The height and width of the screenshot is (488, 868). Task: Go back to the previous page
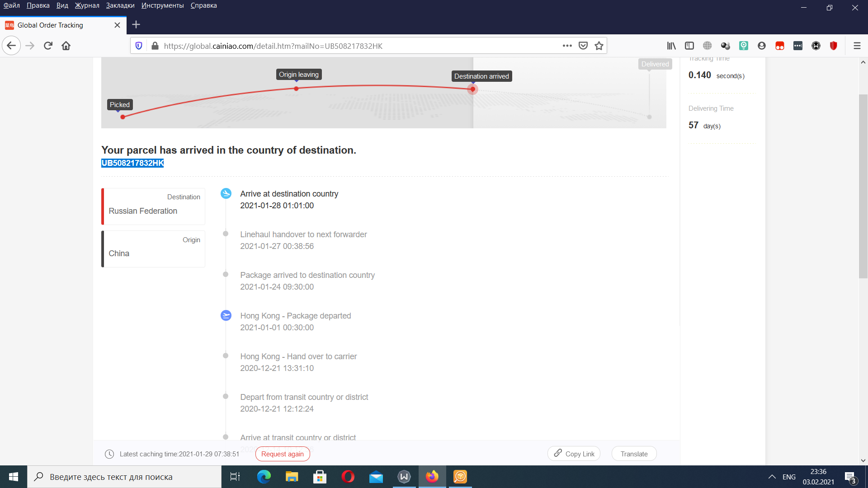pyautogui.click(x=11, y=46)
